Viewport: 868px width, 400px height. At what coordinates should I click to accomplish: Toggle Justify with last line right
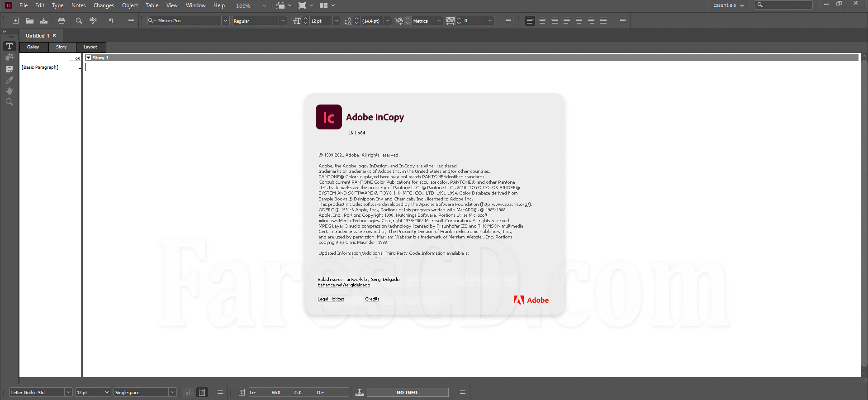591,21
